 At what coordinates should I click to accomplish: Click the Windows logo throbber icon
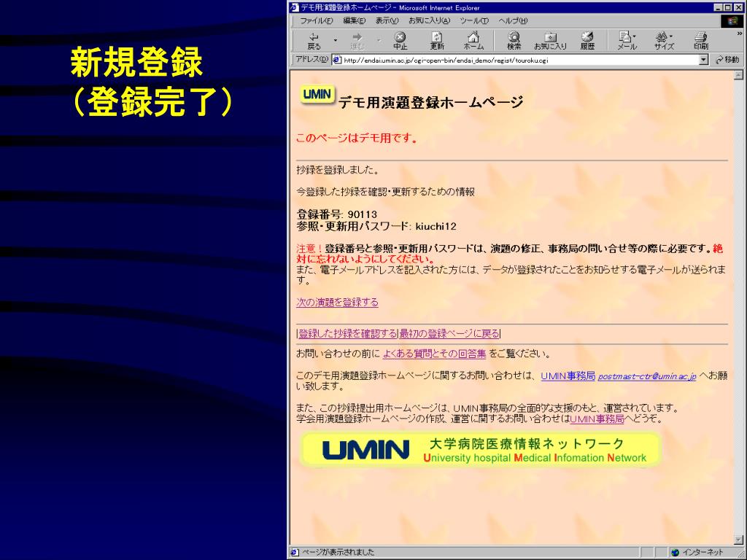click(732, 21)
